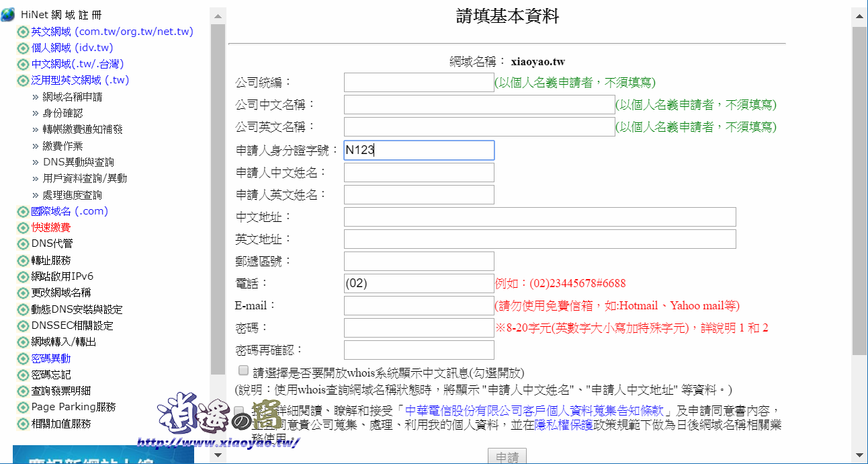Click bullet icon beside Page Parking服務
The image size is (868, 464).
(23, 408)
